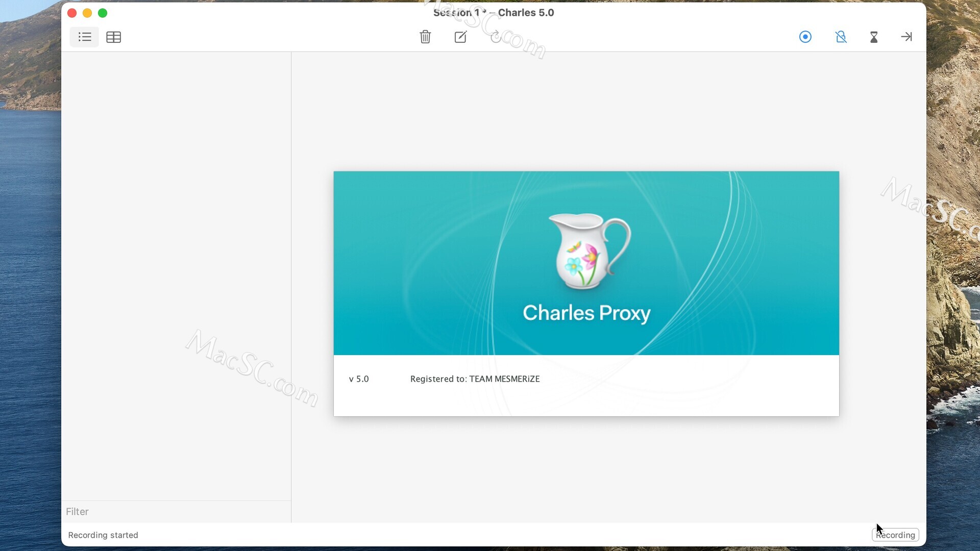Close the Charles window
Screen dimensions: 980x551
[x=72, y=13]
